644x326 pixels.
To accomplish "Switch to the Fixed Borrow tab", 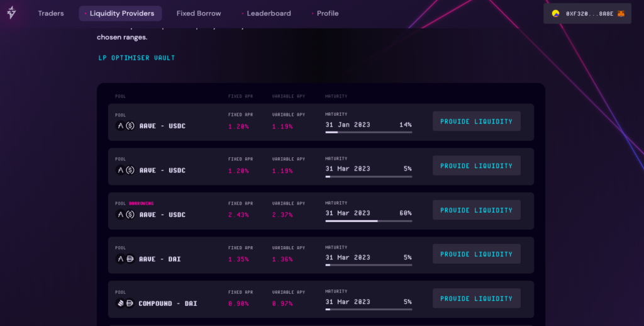I will tap(199, 14).
